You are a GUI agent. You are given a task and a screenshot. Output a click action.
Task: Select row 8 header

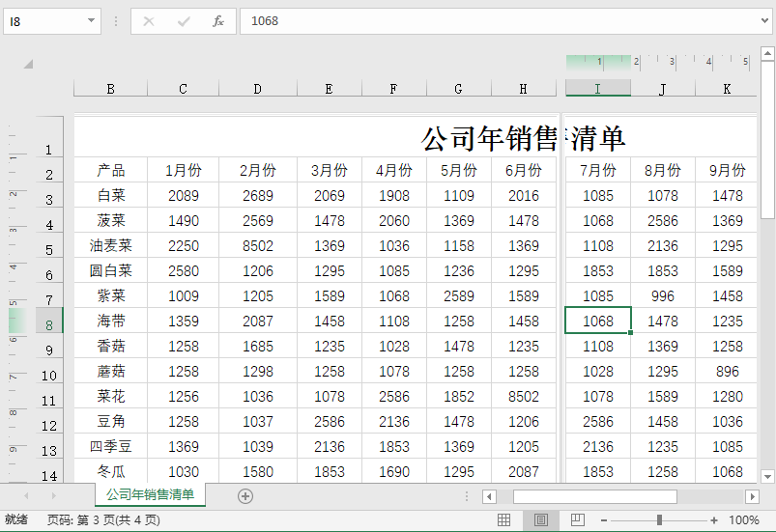pos(49,321)
